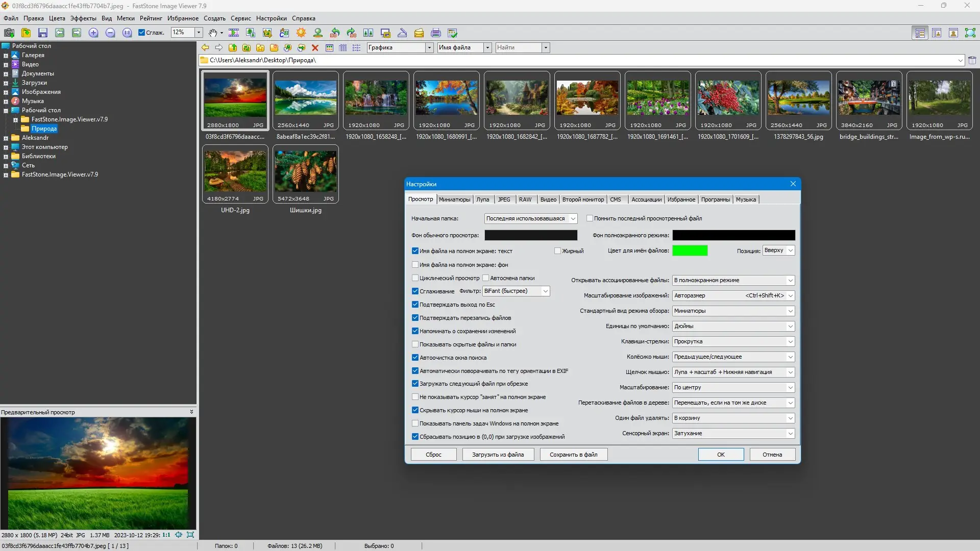Click the Zoom out toolbar icon
Viewport: 980px width, 551px height.
tap(110, 33)
